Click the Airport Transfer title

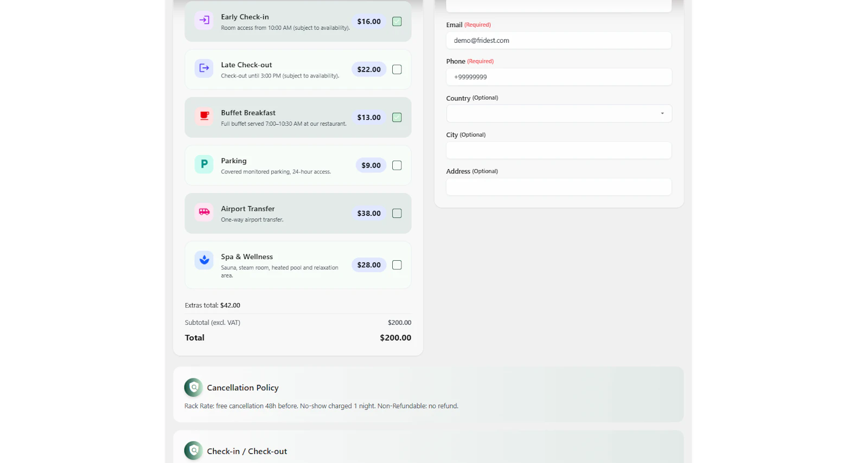248,209
